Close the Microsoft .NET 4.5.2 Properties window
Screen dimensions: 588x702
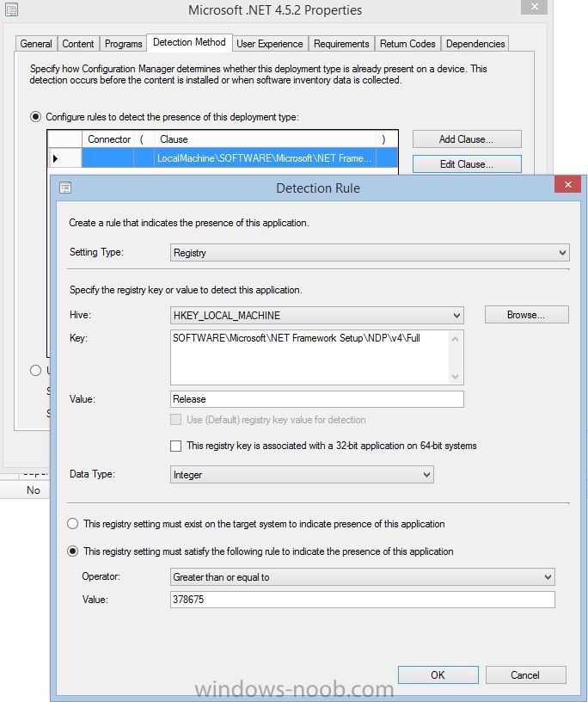coord(535,7)
